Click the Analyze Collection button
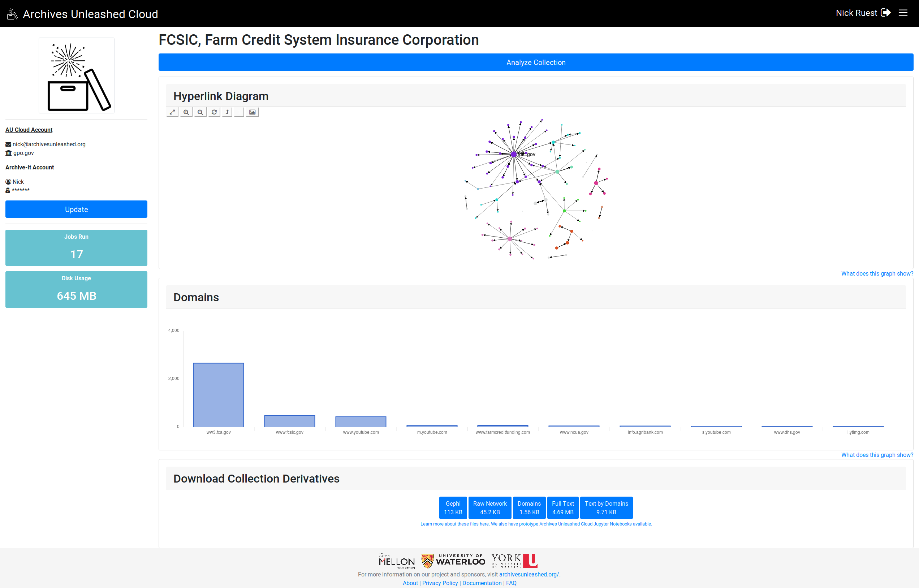The image size is (919, 588). [536, 62]
